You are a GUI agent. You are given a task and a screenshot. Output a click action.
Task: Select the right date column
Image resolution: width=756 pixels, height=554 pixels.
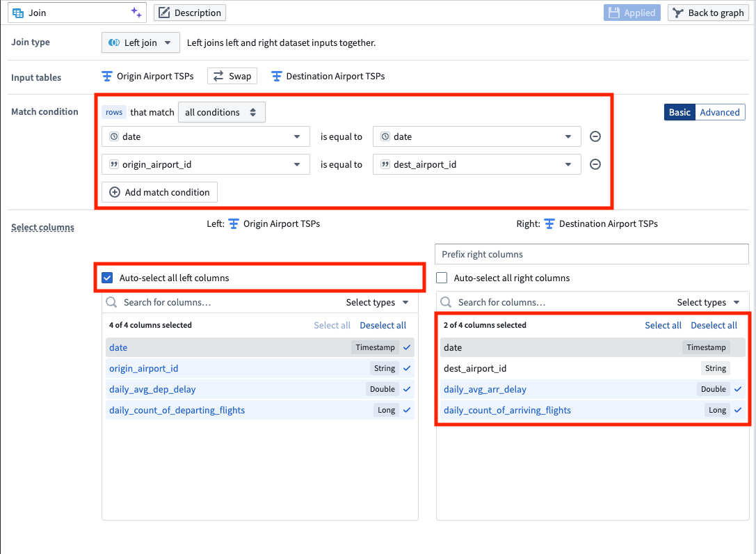593,347
